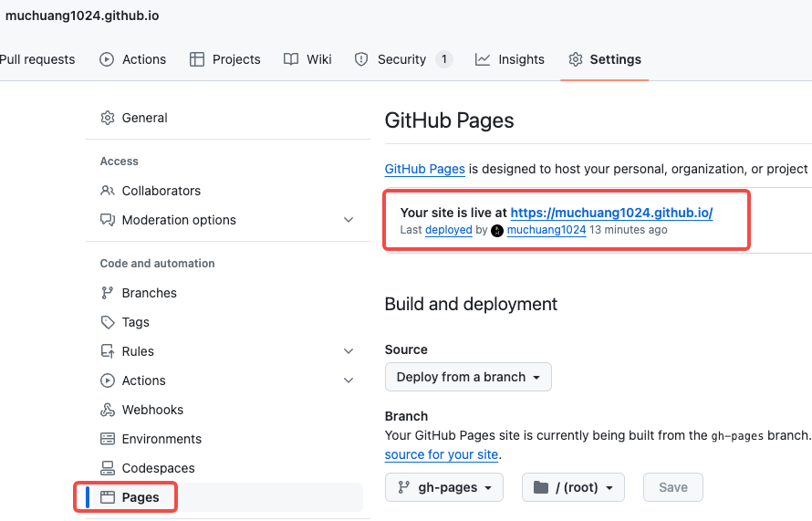Click the folder icon in root button
812x521 pixels.
[541, 487]
